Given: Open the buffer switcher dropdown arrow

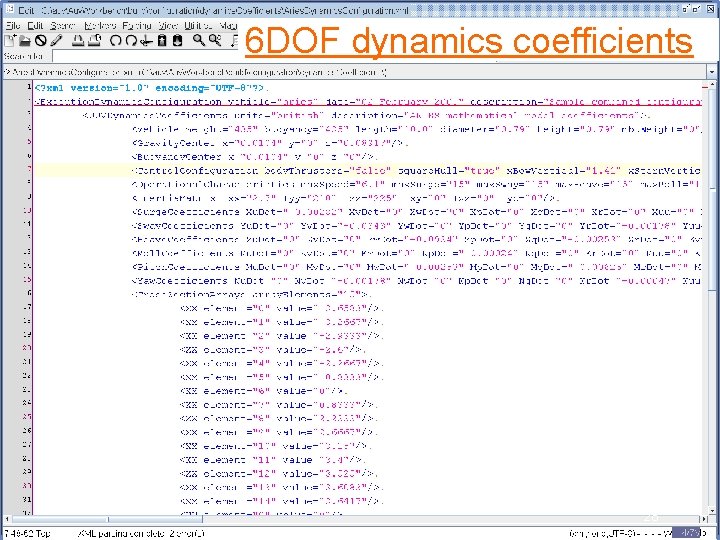Looking at the screenshot, I should [x=712, y=72].
